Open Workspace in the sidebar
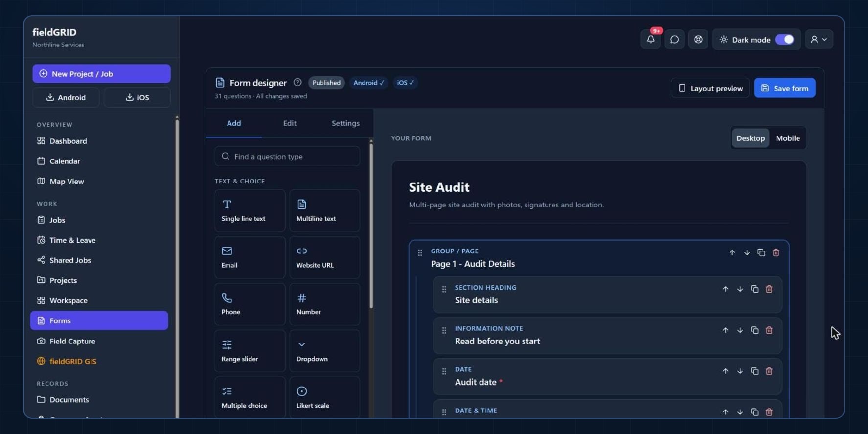The height and width of the screenshot is (434, 868). [99, 300]
